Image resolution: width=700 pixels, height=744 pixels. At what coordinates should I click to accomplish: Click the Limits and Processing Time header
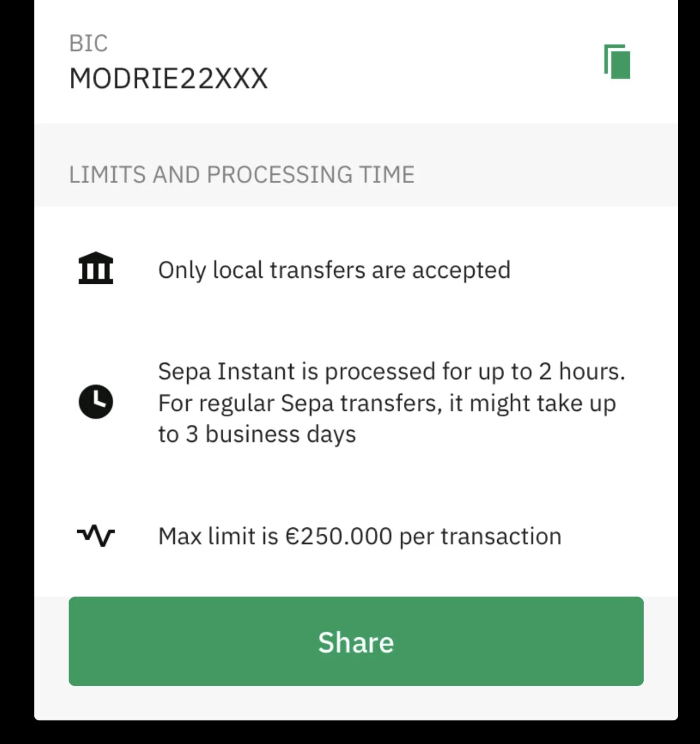click(242, 175)
